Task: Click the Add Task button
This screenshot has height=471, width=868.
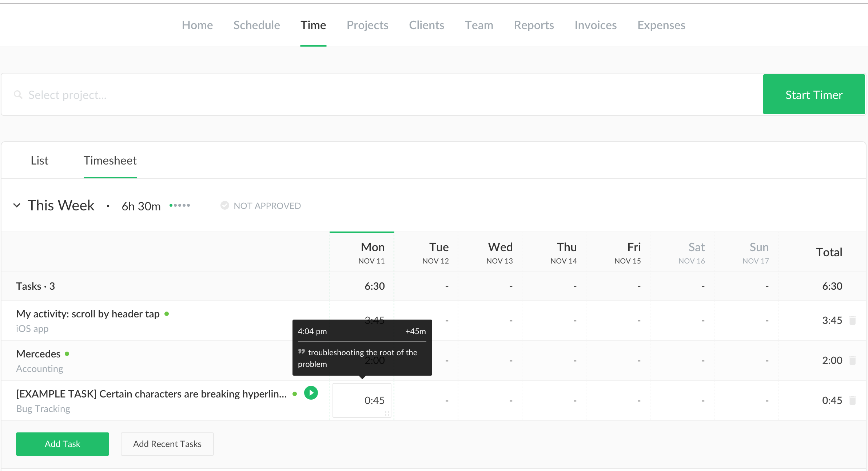Action: pos(63,444)
